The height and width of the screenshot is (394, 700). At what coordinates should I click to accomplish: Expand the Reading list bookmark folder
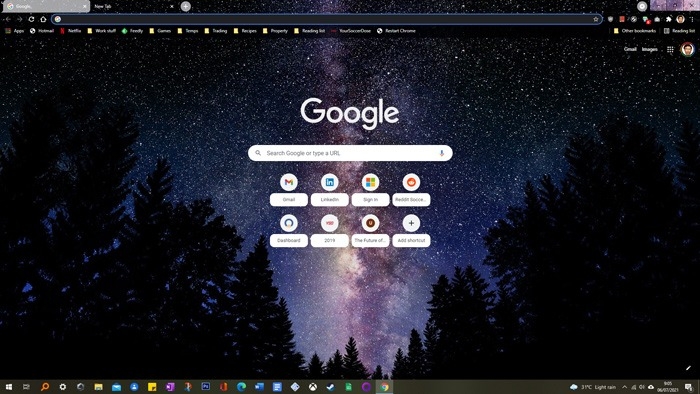tap(309, 31)
